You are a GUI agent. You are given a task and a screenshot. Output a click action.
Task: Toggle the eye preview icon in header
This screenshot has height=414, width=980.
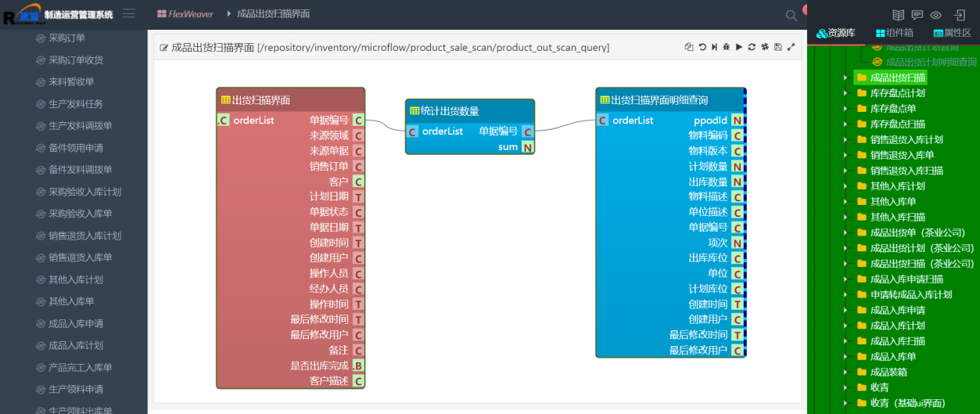pos(935,15)
